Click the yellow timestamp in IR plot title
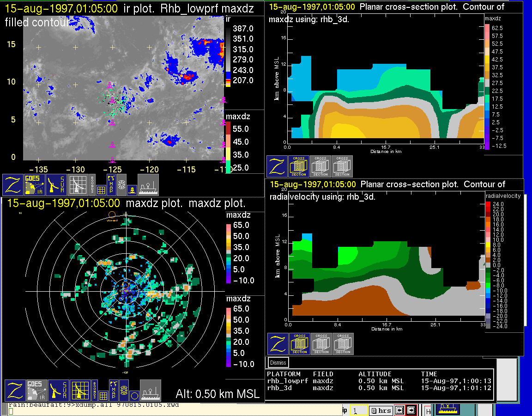 tap(61, 8)
